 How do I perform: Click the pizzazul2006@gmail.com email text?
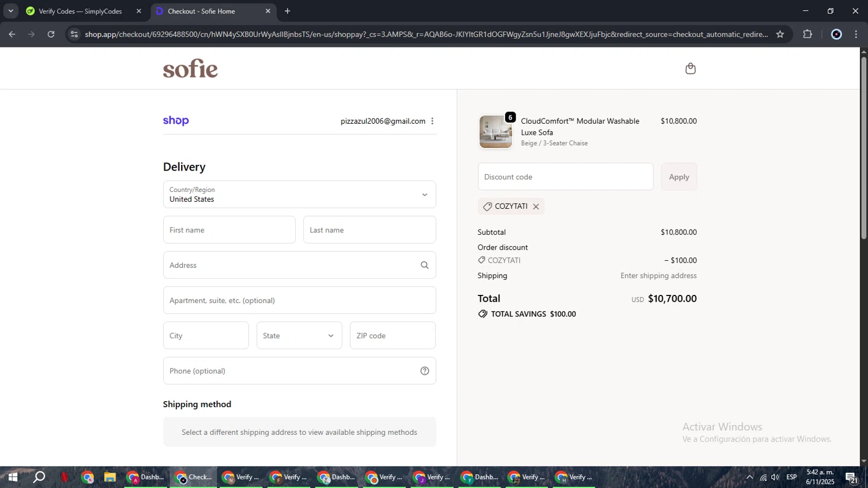[x=383, y=121]
